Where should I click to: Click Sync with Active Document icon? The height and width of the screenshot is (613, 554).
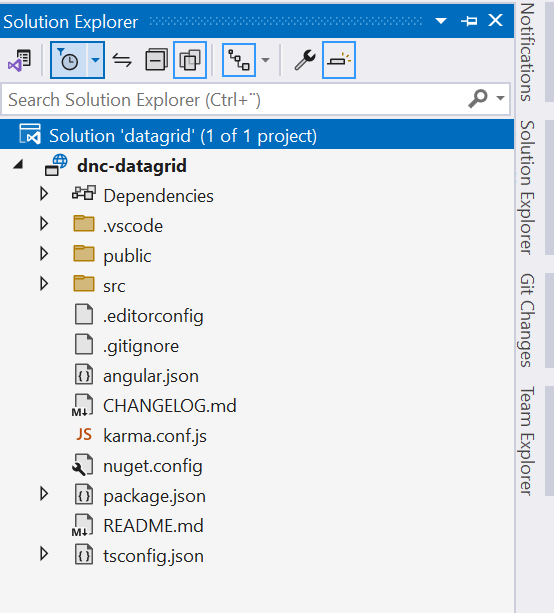tap(122, 60)
